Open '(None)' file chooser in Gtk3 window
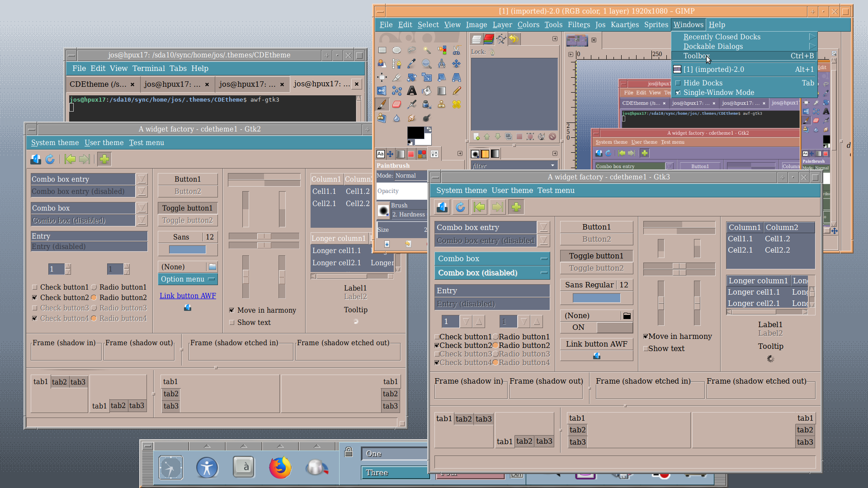The width and height of the screenshot is (868, 488). point(596,316)
